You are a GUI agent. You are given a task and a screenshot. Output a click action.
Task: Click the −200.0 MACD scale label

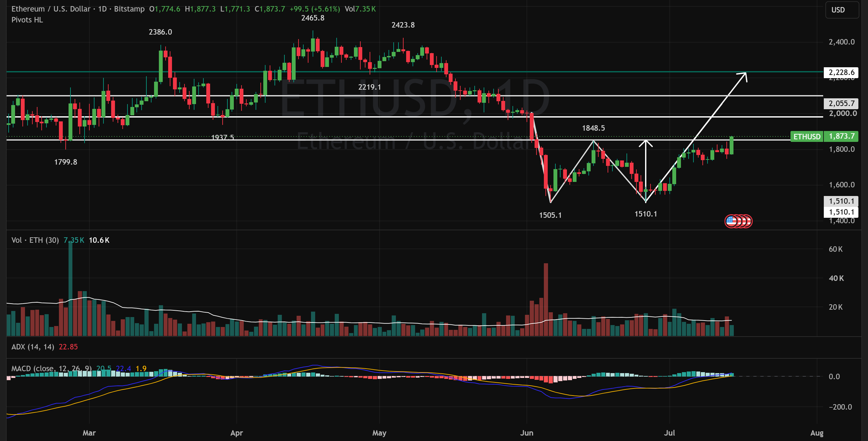[x=840, y=407]
